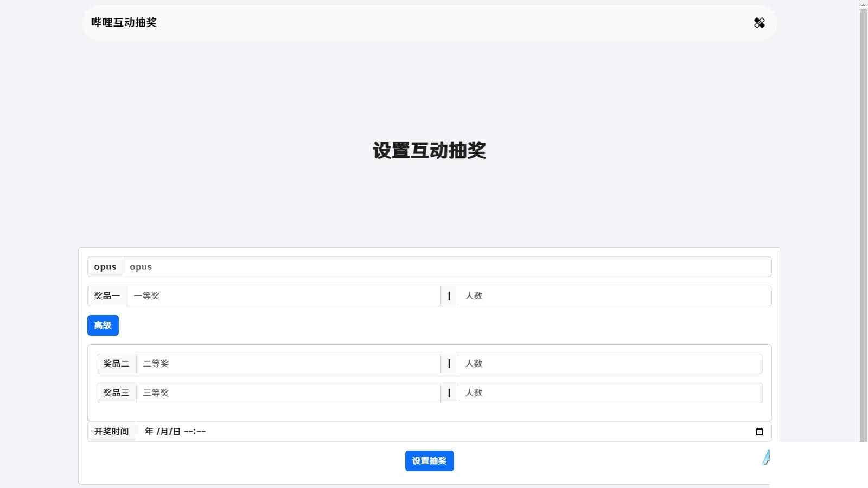This screenshot has height=488, width=868.
Task: Click the 开奖时间 label
Action: [x=111, y=432]
